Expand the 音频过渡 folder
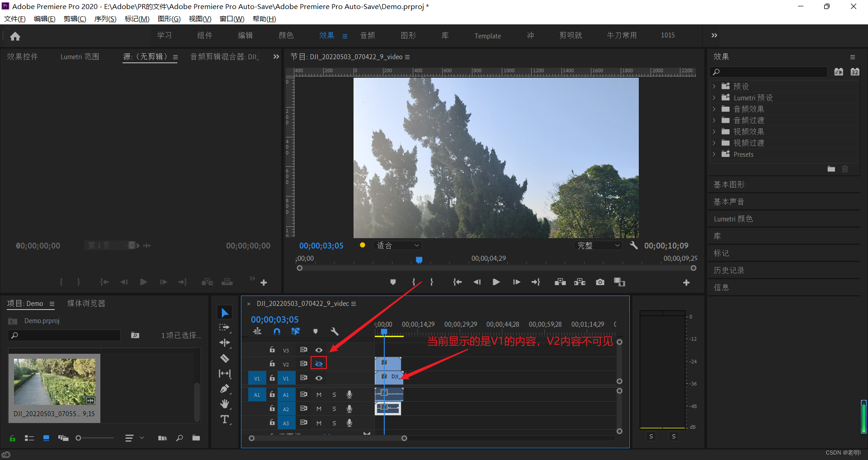The height and width of the screenshot is (460, 868). coord(714,120)
